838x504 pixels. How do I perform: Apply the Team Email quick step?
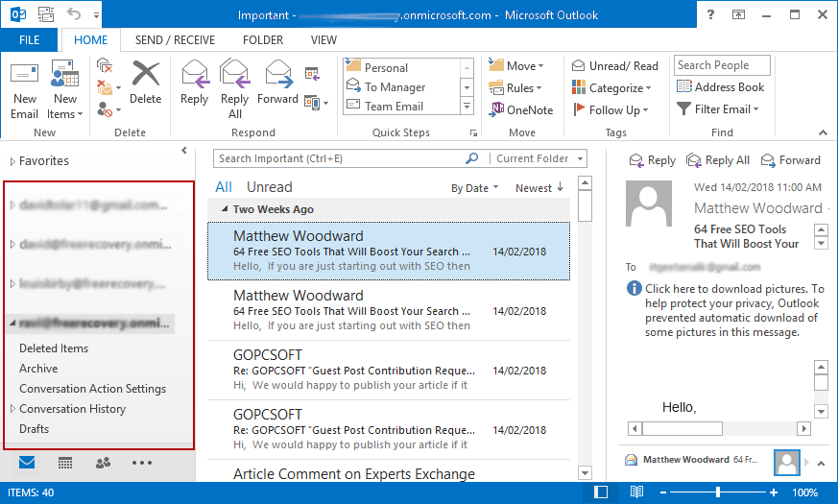[x=401, y=106]
